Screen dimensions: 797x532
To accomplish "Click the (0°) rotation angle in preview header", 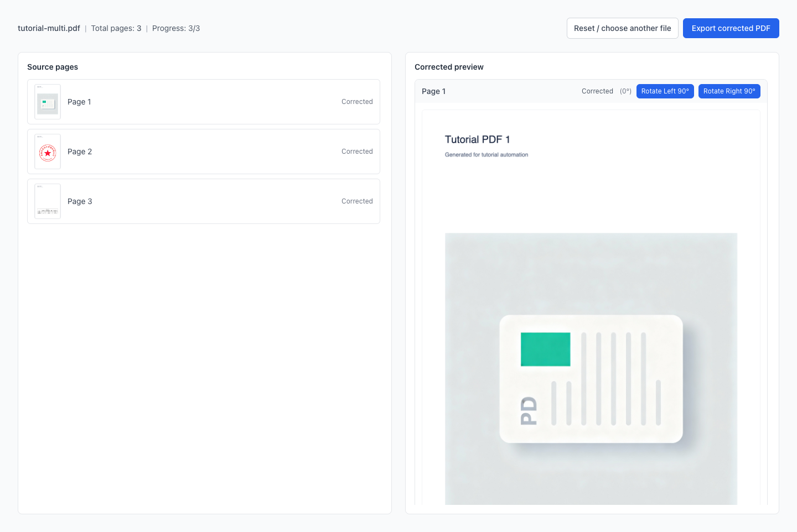I will 625,91.
